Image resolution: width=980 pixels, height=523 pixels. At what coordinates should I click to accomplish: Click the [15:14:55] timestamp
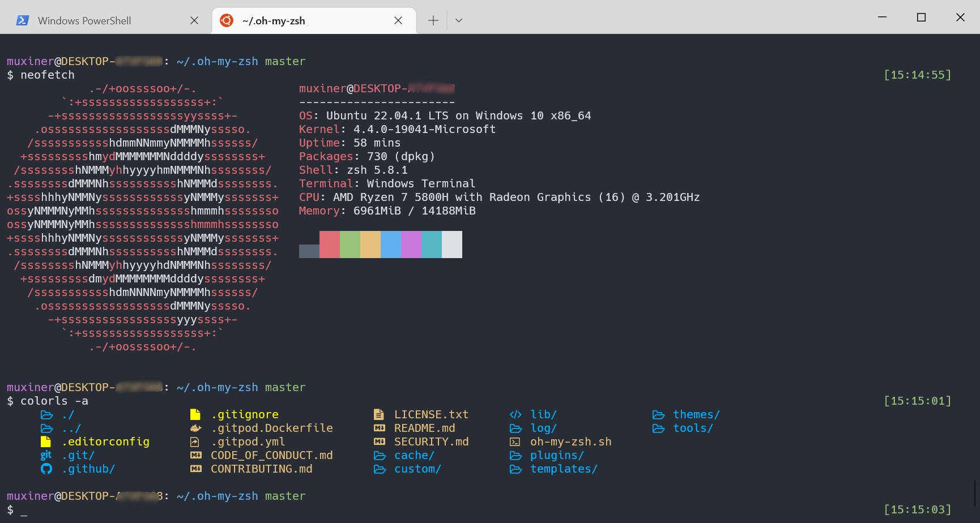click(918, 75)
